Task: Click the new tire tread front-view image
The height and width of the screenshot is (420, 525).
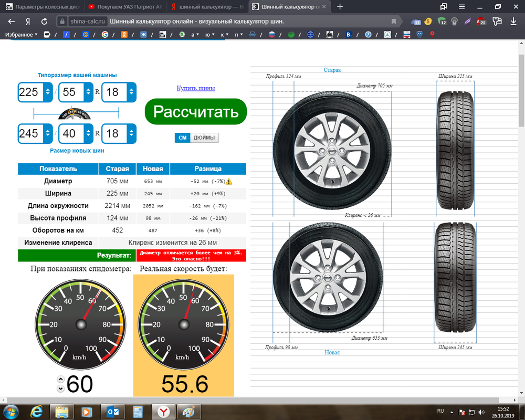Action: 455,277
